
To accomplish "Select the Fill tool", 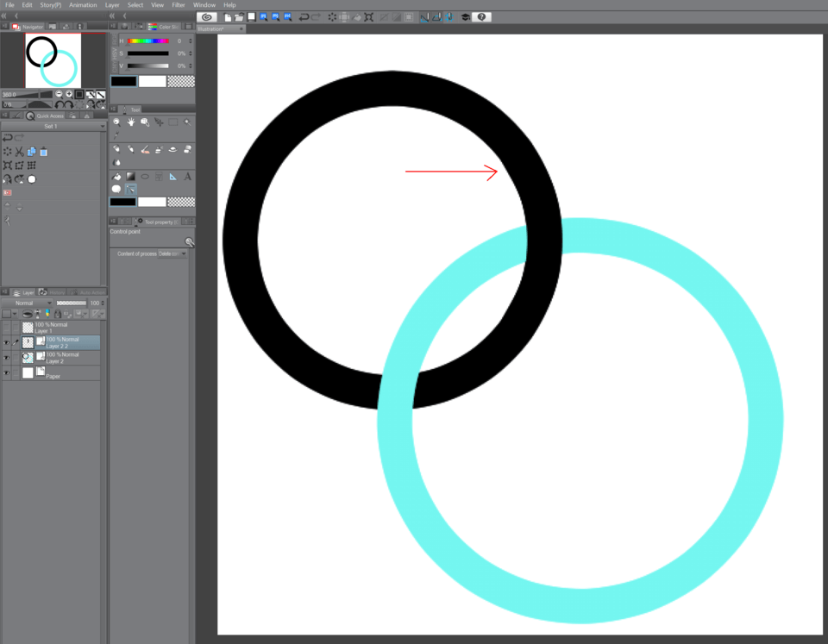I will 116,176.
